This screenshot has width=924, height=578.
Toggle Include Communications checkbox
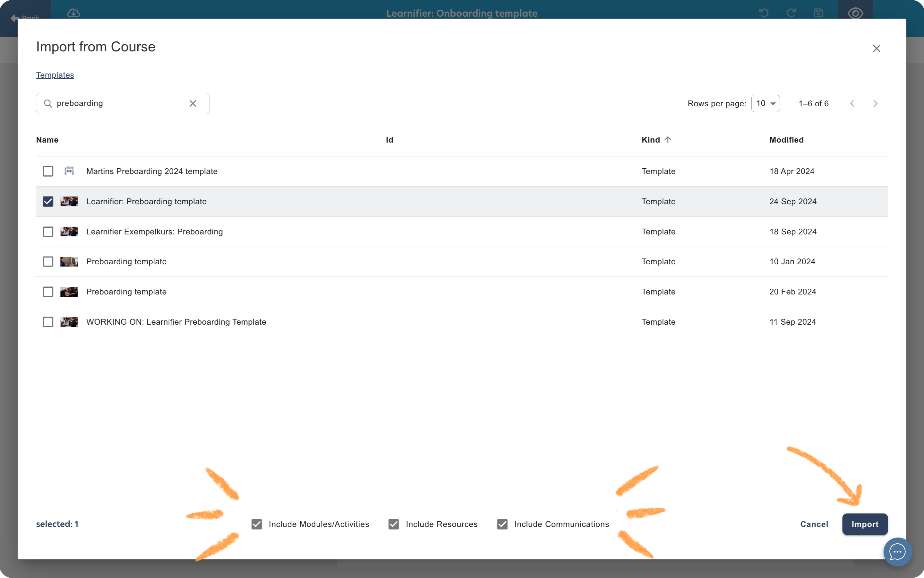pos(502,524)
